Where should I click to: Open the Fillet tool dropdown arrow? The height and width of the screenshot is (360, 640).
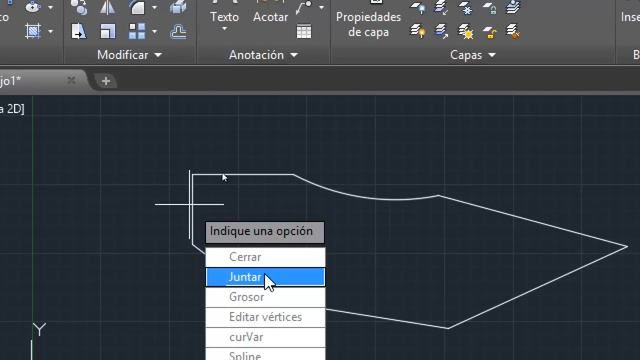pyautogui.click(x=154, y=7)
